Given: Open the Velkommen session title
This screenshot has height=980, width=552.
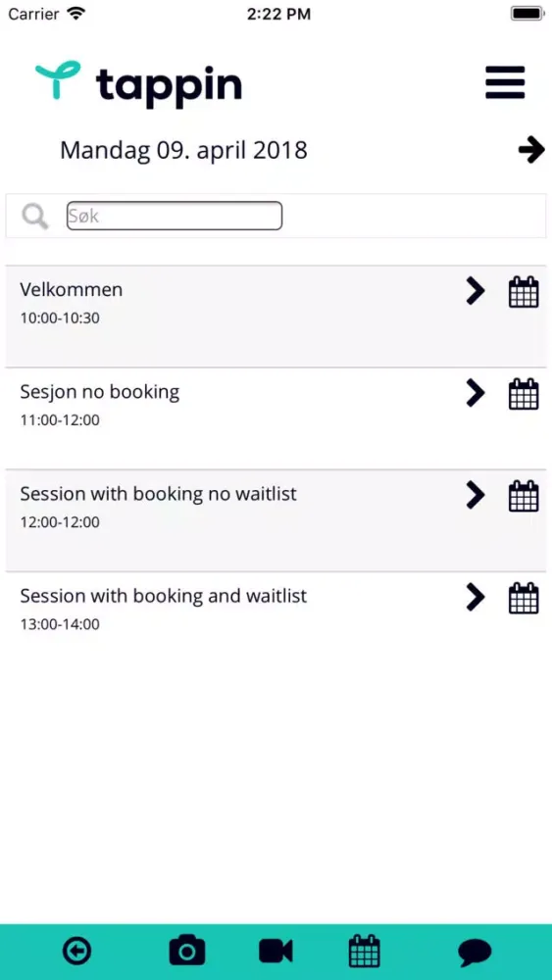Looking at the screenshot, I should pos(72,290).
